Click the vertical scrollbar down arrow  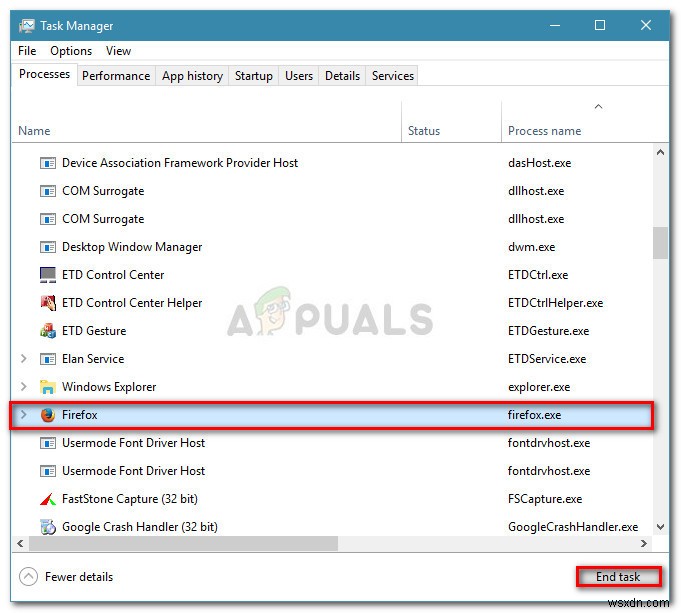661,527
